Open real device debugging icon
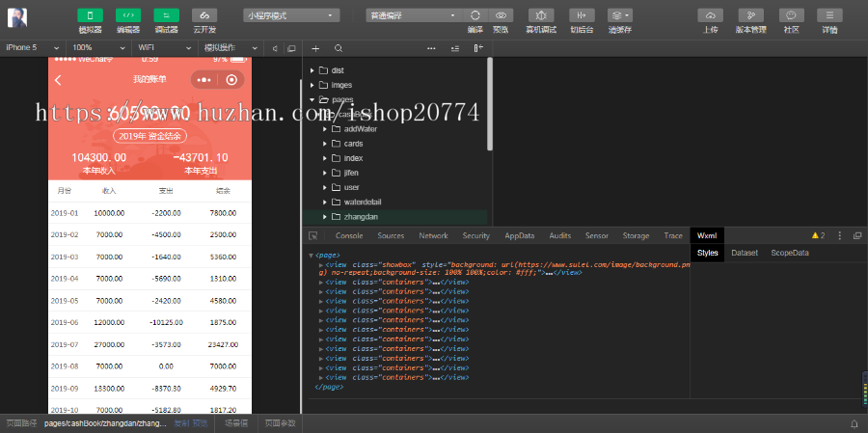This screenshot has width=868, height=433. pyautogui.click(x=540, y=15)
